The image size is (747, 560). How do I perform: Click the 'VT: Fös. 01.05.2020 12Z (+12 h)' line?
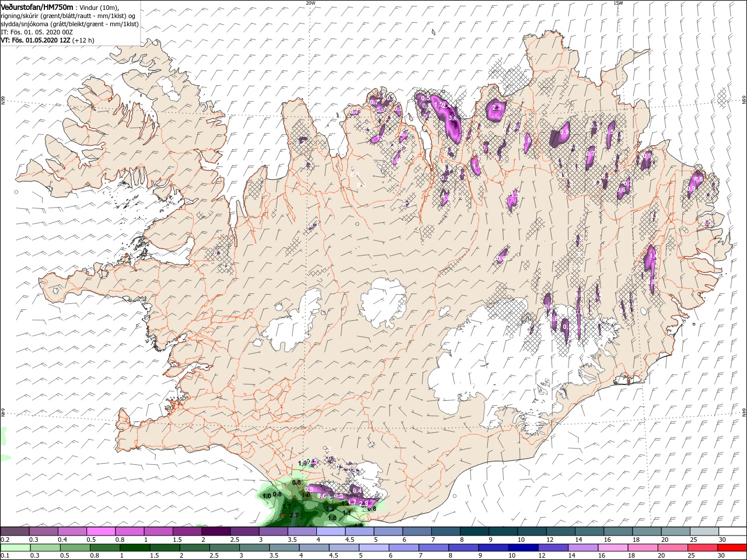pyautogui.click(x=47, y=40)
